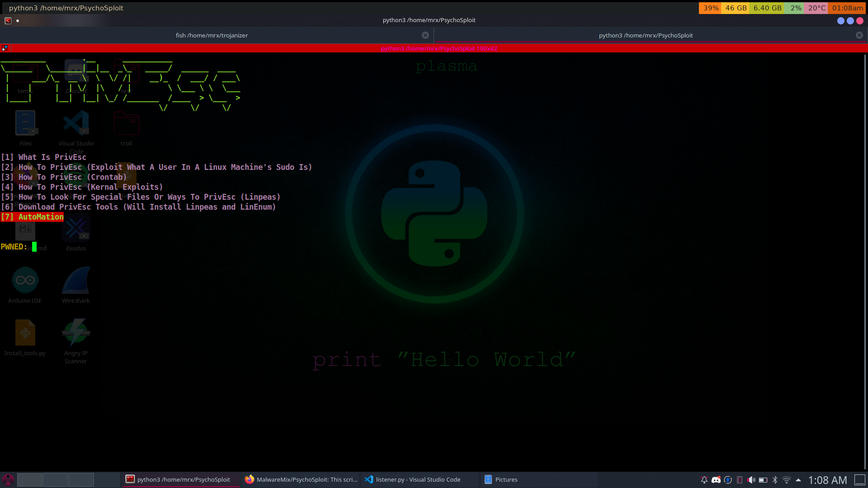Switch to Firefox MalwareMix/PsychoSploit taskbar window
This screenshot has height=488, width=868.
click(301, 479)
